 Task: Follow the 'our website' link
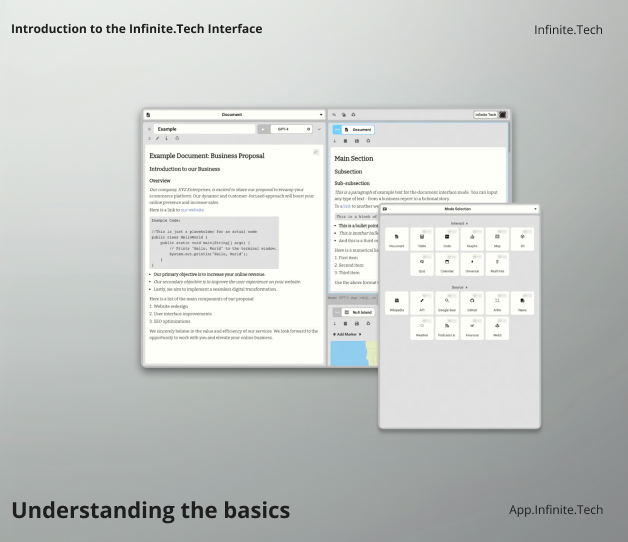click(192, 210)
